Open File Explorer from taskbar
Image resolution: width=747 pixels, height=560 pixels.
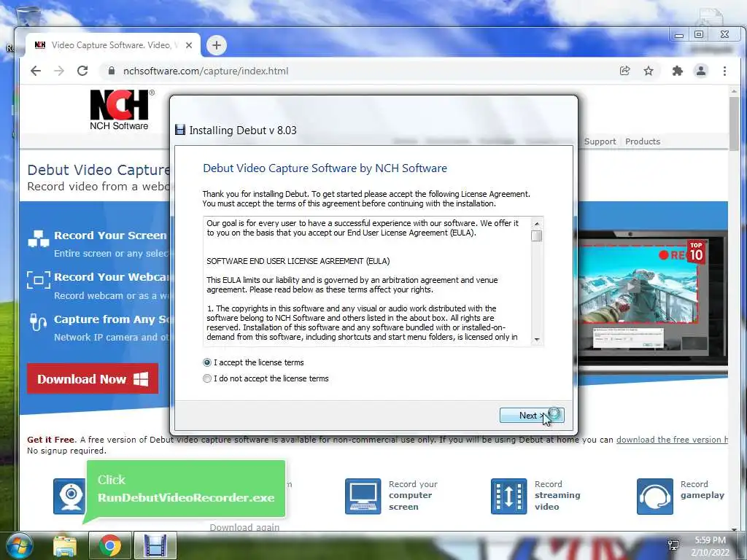pos(65,545)
